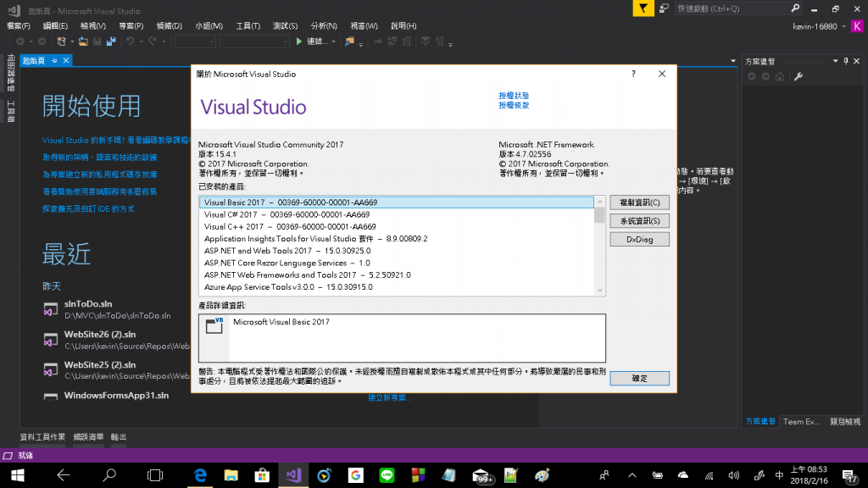868x488 pixels.
Task: Click the Save toolbar icon
Action: tap(97, 42)
